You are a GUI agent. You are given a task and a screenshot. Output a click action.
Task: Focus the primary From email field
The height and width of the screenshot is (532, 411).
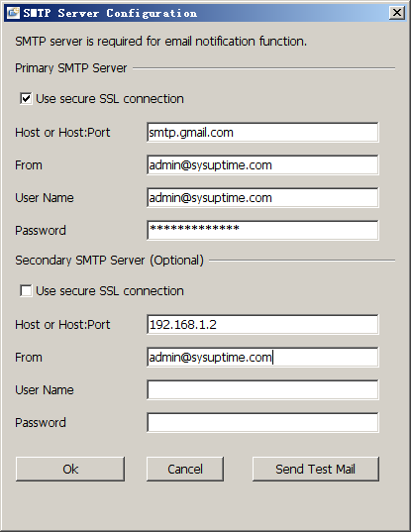pyautogui.click(x=262, y=164)
